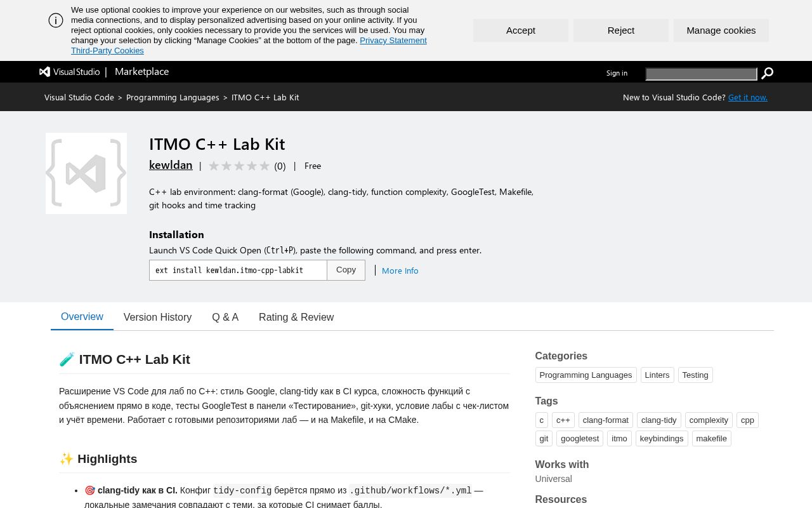
Task: Open the Privacy Statement link
Action: (x=393, y=40)
